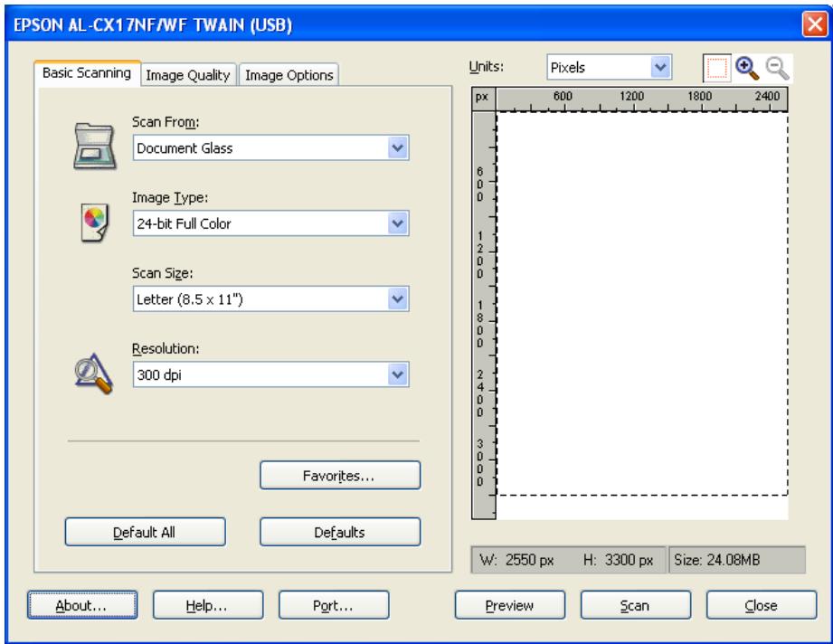Click the EPSON AL-CX17NF/WF TWAIN title bar
This screenshot has height=644, width=833.
click(403, 24)
